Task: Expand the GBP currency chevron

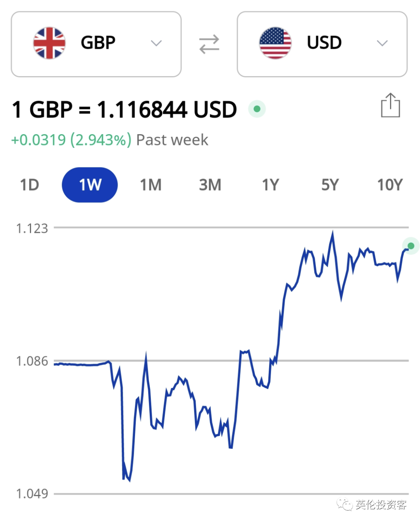Action: point(156,43)
